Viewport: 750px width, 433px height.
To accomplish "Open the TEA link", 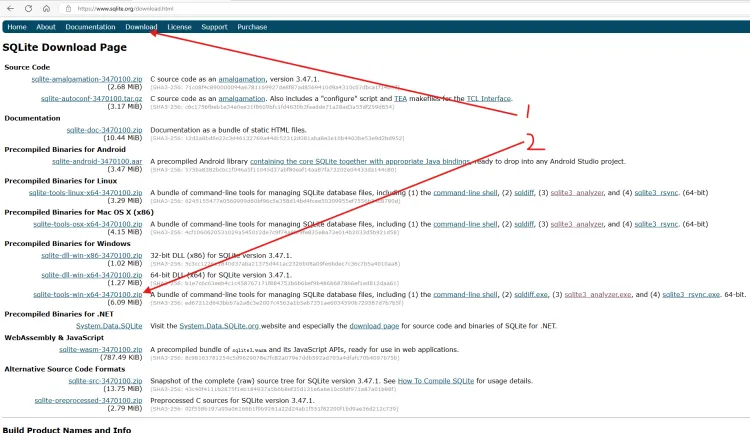I will click(400, 99).
